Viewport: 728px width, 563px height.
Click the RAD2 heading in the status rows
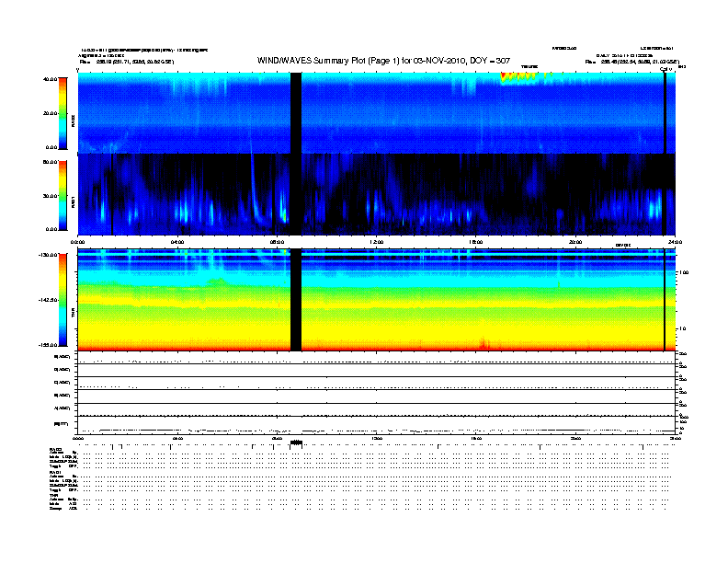pos(55,450)
